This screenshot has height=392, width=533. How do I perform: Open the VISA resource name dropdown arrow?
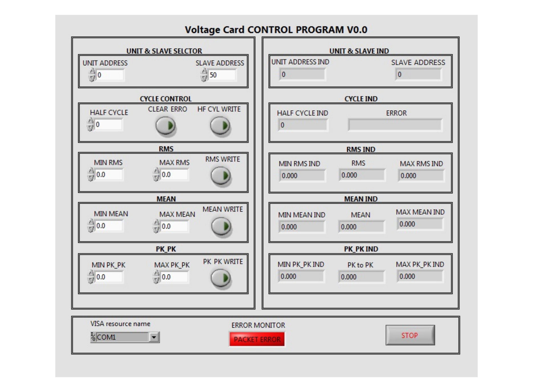pyautogui.click(x=154, y=337)
